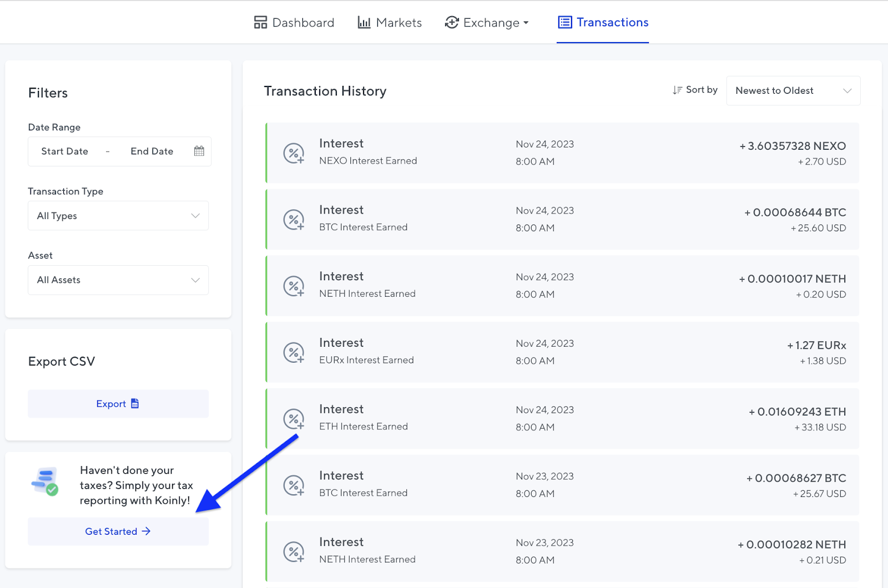This screenshot has height=588, width=888.
Task: Click the Start Date input field
Action: coord(64,150)
